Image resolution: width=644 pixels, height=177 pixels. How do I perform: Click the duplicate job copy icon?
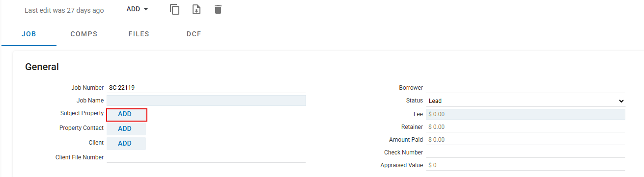click(175, 9)
